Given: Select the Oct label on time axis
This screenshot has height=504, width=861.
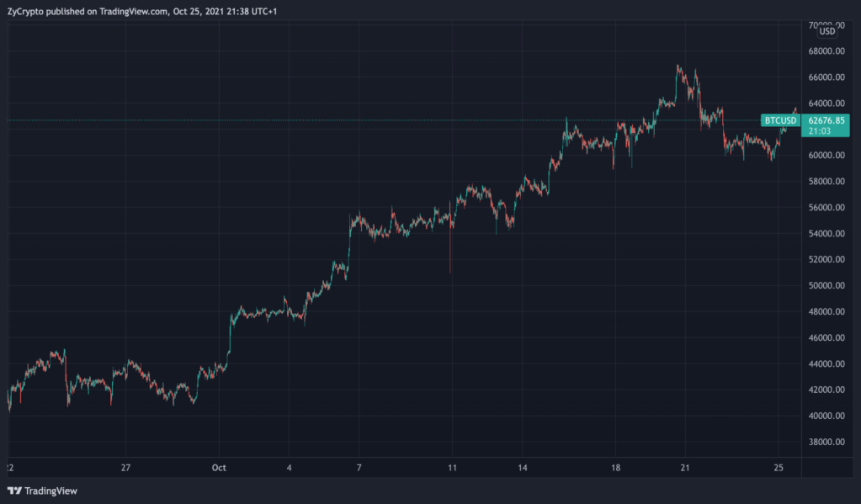Looking at the screenshot, I should (x=220, y=467).
